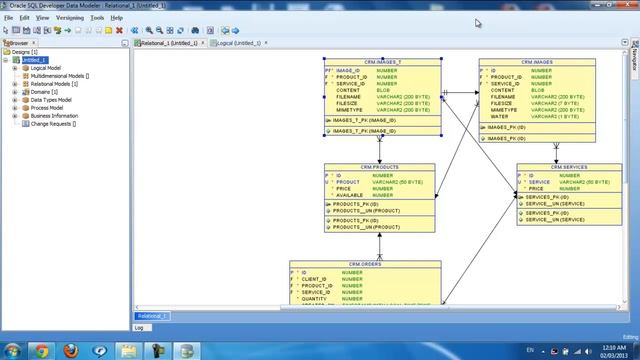Open the Tools menu

tap(97, 18)
